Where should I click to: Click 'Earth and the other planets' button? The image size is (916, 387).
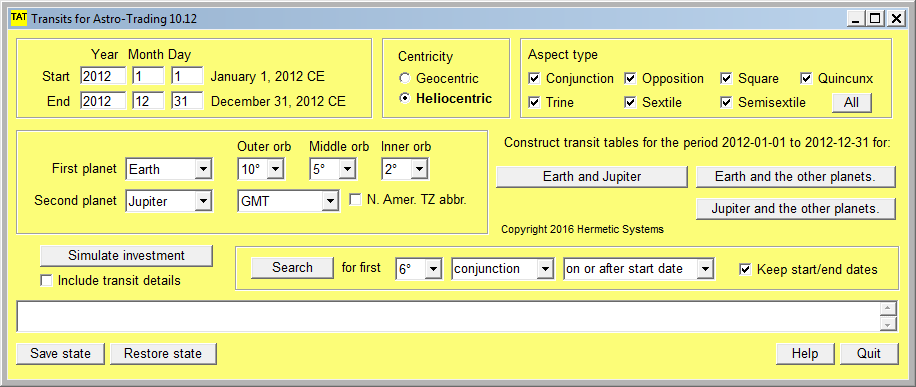pyautogui.click(x=796, y=177)
